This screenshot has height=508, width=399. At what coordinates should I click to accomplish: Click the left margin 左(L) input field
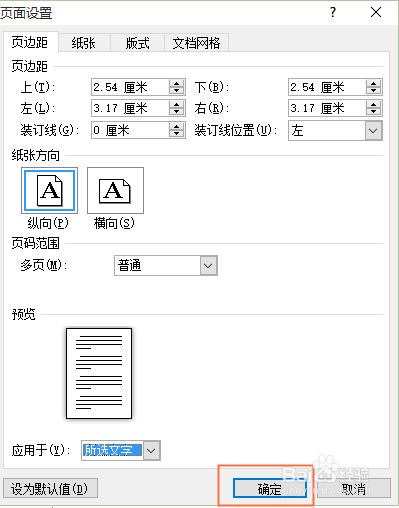pos(130,108)
